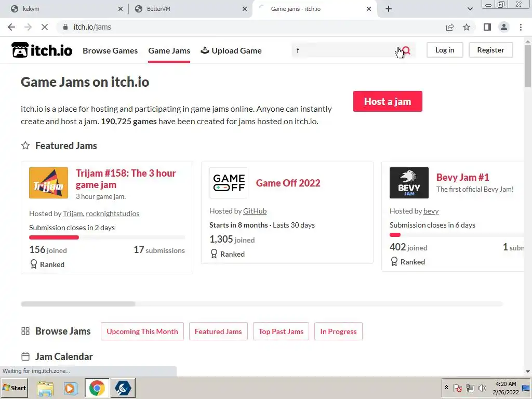Click the network tray icon
The width and height of the screenshot is (532, 399).
[x=470, y=388]
